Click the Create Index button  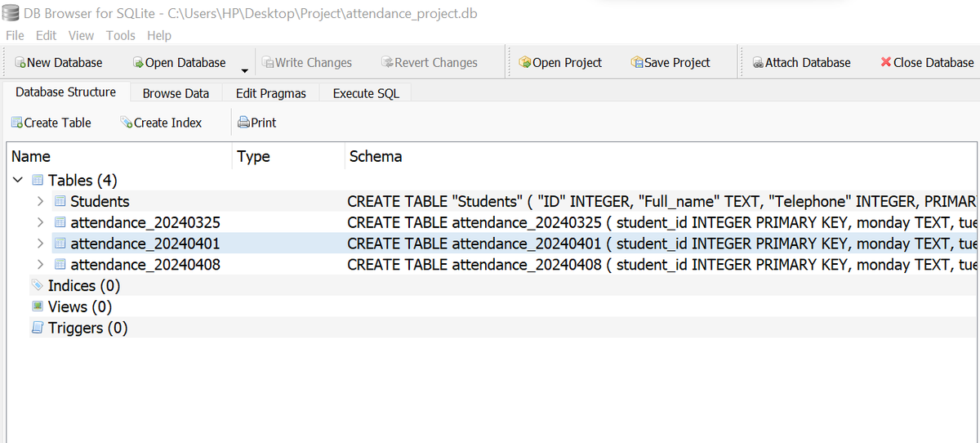pos(161,123)
